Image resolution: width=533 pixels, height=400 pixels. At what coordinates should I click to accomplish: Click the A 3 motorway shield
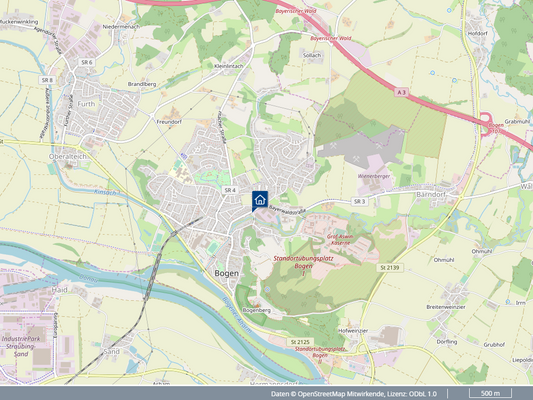401,92
